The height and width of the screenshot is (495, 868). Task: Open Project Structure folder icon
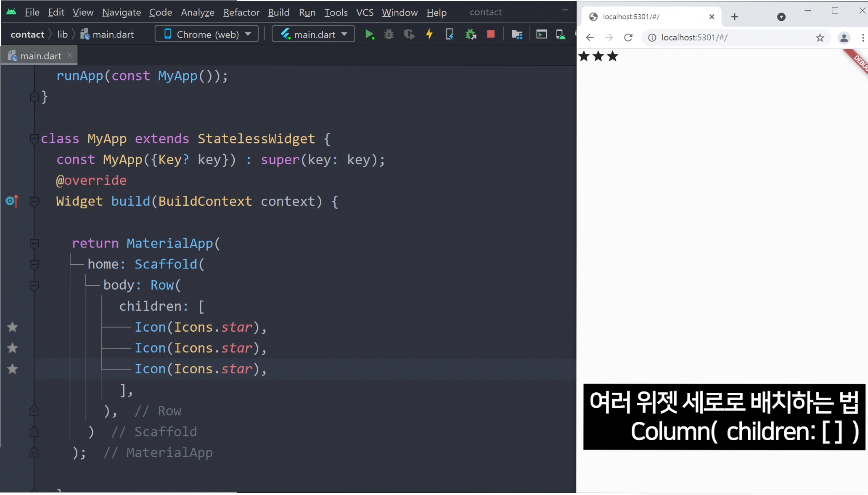pos(517,35)
